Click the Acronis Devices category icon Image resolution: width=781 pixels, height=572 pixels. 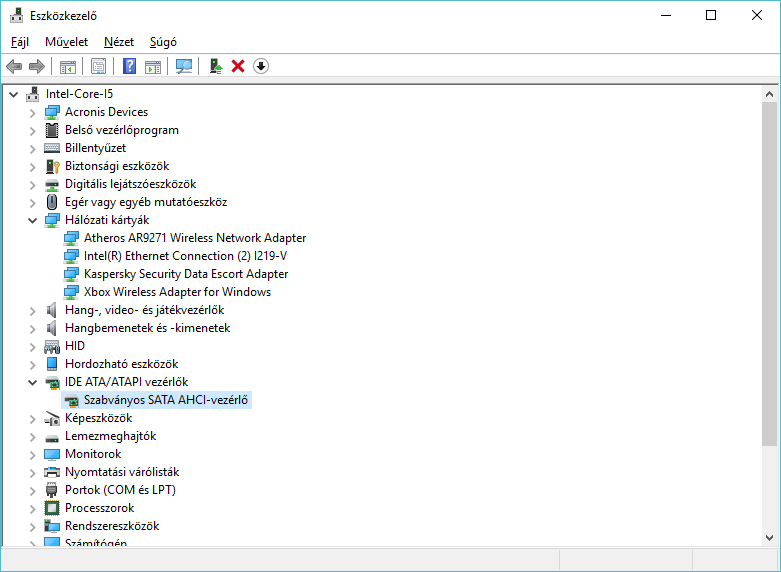pos(52,112)
